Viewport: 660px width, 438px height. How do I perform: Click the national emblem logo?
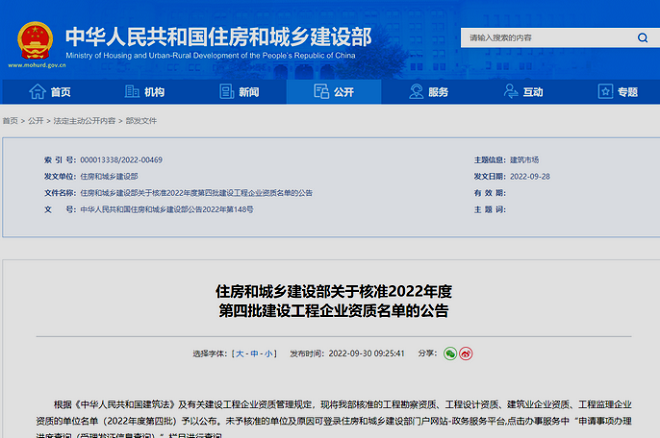point(36,39)
